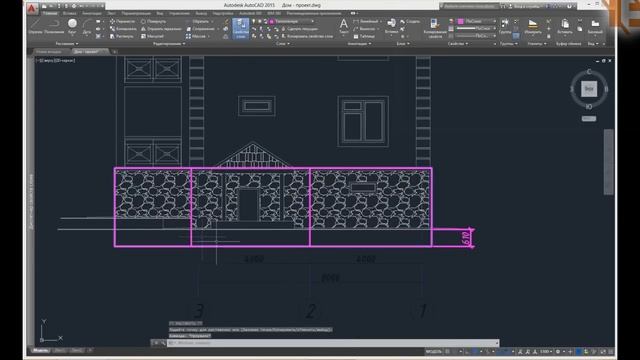Expand the Рисование panel

click(67, 44)
